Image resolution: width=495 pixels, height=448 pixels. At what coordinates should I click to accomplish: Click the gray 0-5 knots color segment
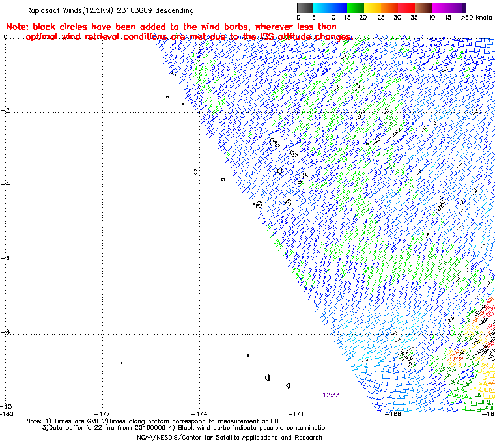[x=305, y=8]
